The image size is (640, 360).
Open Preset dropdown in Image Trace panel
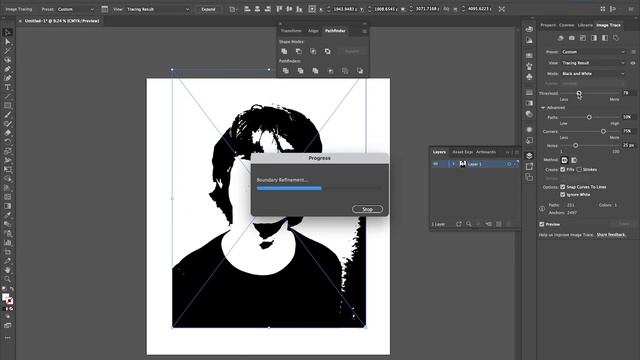click(593, 52)
